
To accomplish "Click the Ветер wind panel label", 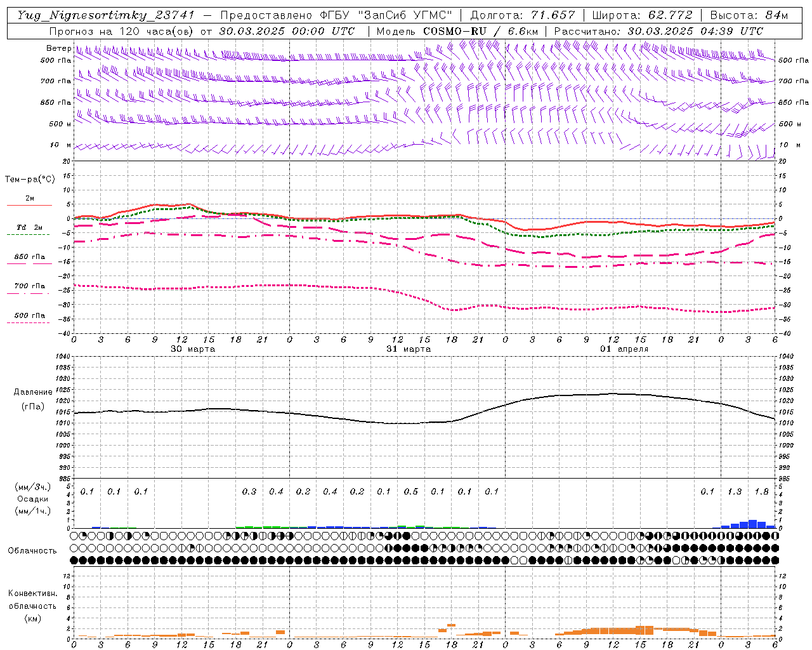I will (58, 48).
